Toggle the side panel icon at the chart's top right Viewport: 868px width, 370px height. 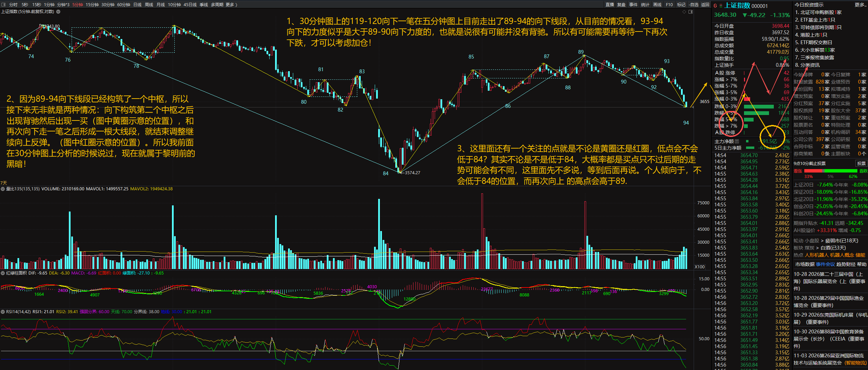(x=691, y=12)
